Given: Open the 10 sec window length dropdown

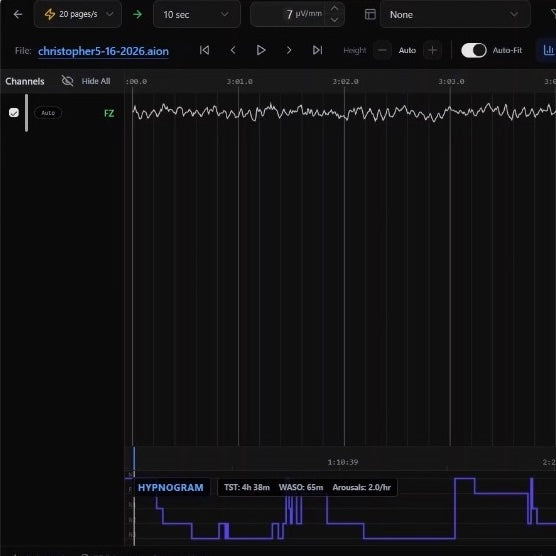Looking at the screenshot, I should coord(196,15).
